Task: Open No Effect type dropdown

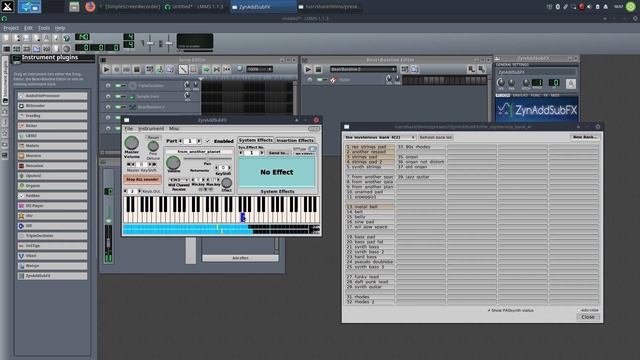Action: click(x=305, y=153)
